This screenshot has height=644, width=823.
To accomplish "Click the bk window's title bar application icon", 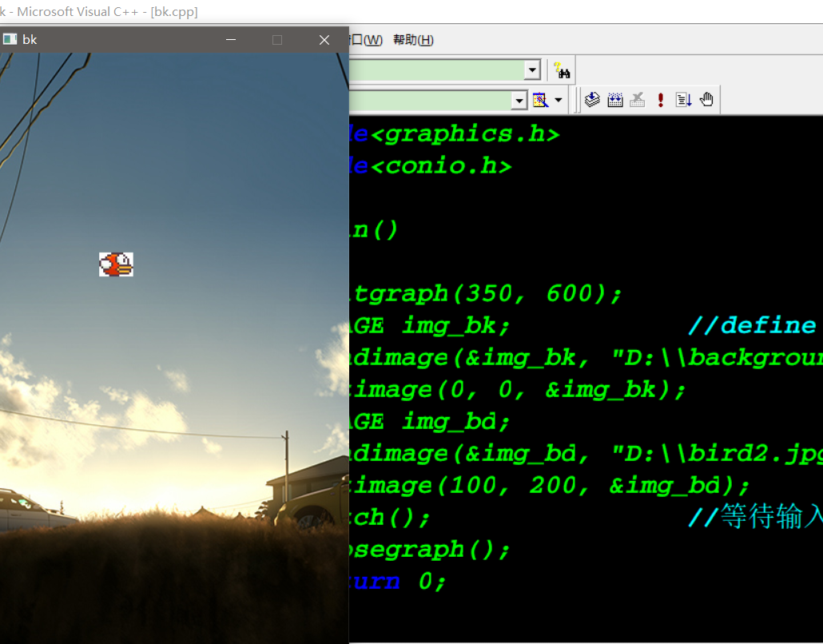I will coord(10,38).
